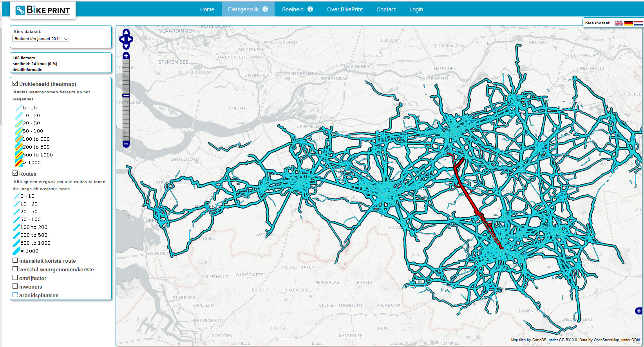Zoom in with plus button
The width and height of the screenshot is (644, 347).
[126, 56]
